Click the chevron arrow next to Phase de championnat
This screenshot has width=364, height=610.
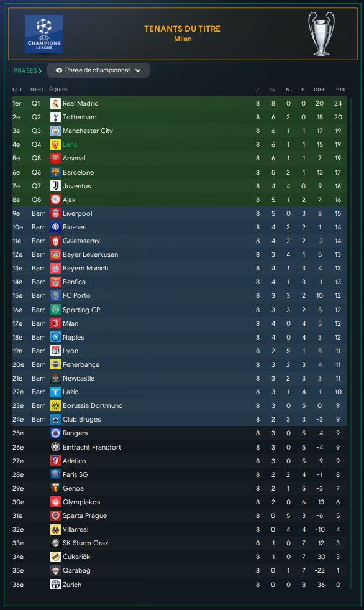pyautogui.click(x=138, y=70)
